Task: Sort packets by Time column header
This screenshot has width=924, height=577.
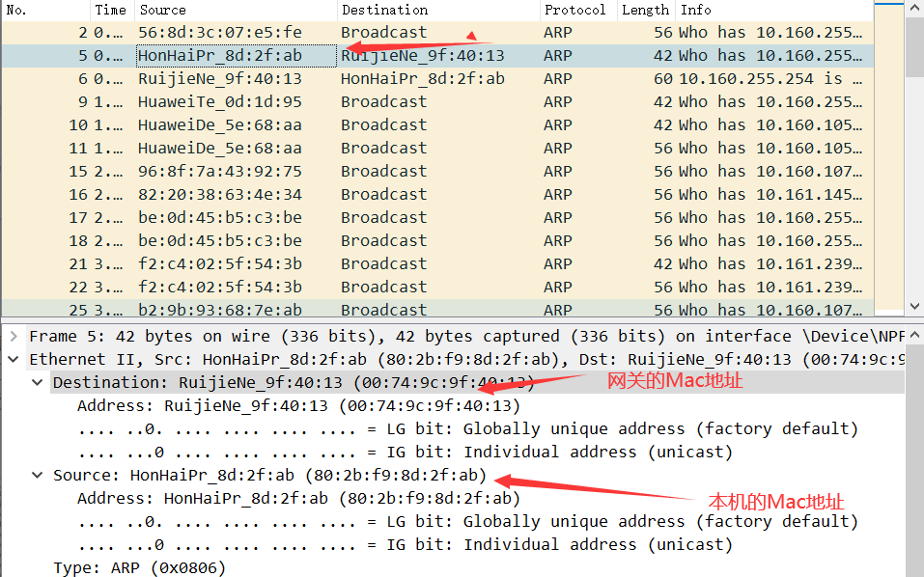Action: 112,10
